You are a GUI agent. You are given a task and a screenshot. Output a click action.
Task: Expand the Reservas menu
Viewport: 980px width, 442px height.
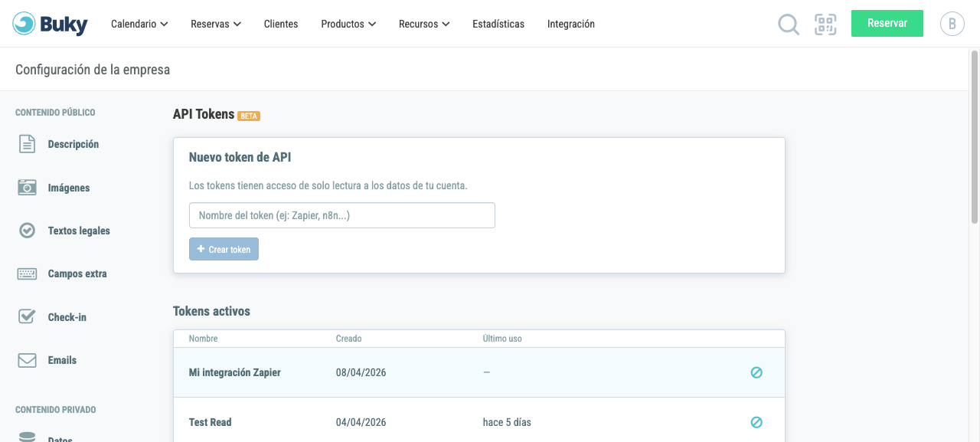coord(216,24)
